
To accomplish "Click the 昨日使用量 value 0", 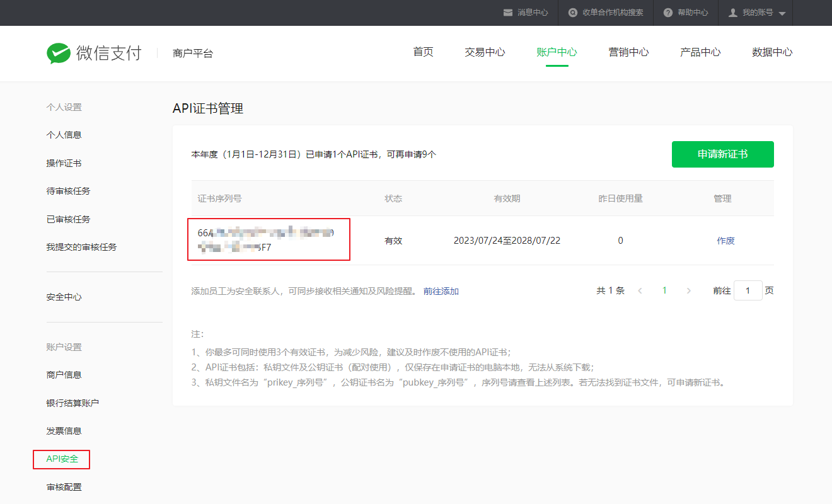I will [620, 241].
